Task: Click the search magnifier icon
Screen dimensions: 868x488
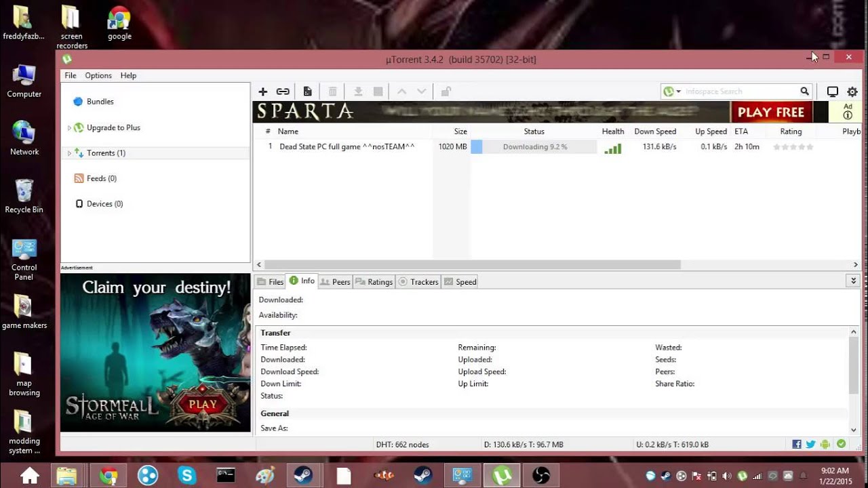Action: coord(804,91)
